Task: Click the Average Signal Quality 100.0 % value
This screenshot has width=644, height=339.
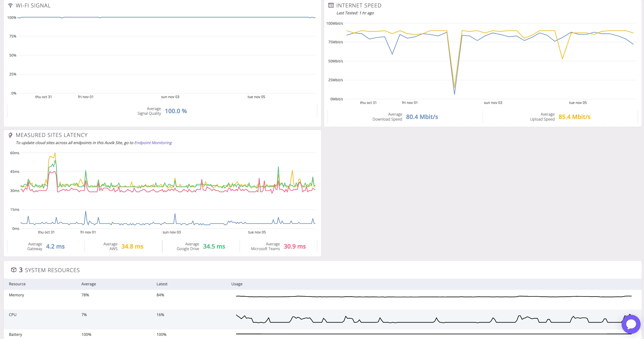Action: [176, 111]
